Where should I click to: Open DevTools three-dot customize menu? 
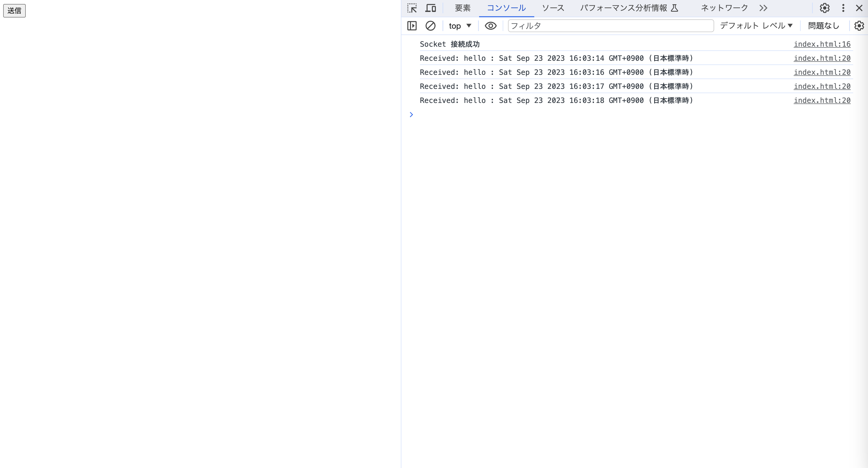pos(843,8)
